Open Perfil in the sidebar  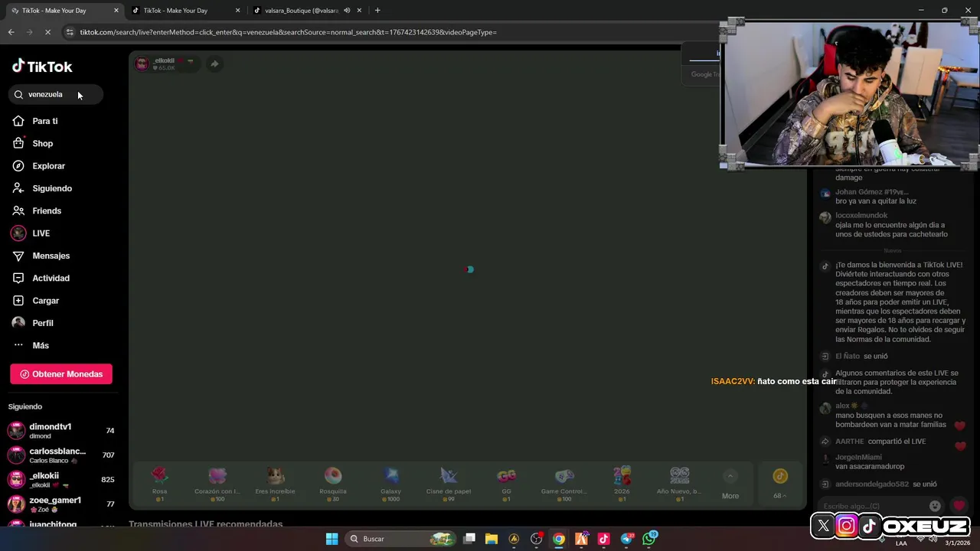coord(42,323)
